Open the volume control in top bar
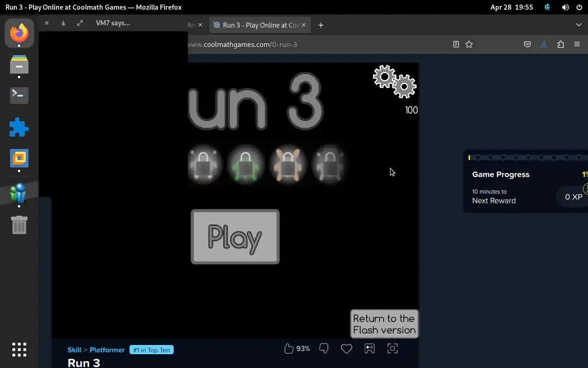Image resolution: width=588 pixels, height=368 pixels. point(565,7)
